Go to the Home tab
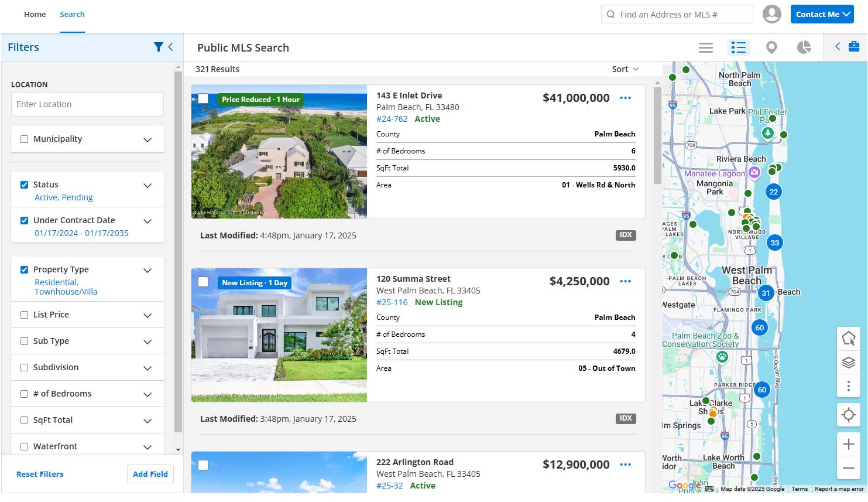868x502 pixels. pyautogui.click(x=35, y=14)
